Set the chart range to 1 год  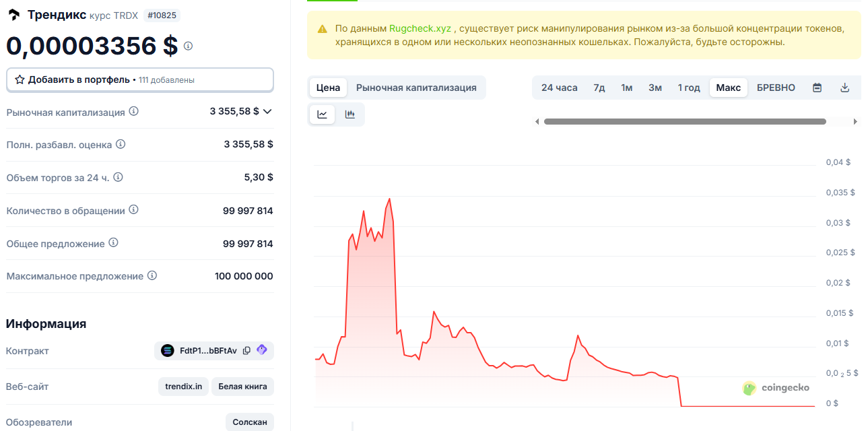689,88
